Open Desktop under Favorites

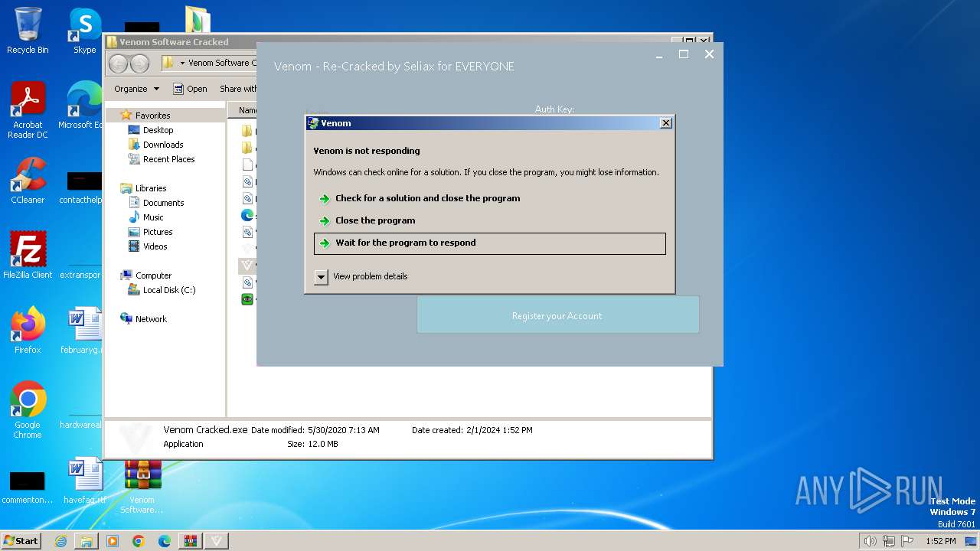(x=158, y=130)
